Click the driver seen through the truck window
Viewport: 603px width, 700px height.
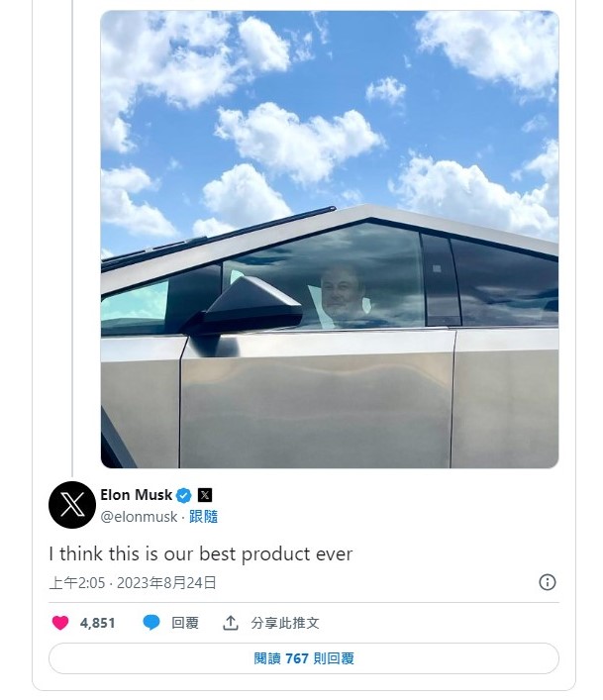pyautogui.click(x=340, y=295)
